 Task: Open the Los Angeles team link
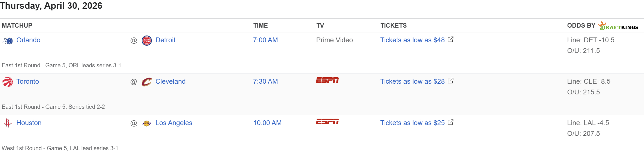point(174,123)
